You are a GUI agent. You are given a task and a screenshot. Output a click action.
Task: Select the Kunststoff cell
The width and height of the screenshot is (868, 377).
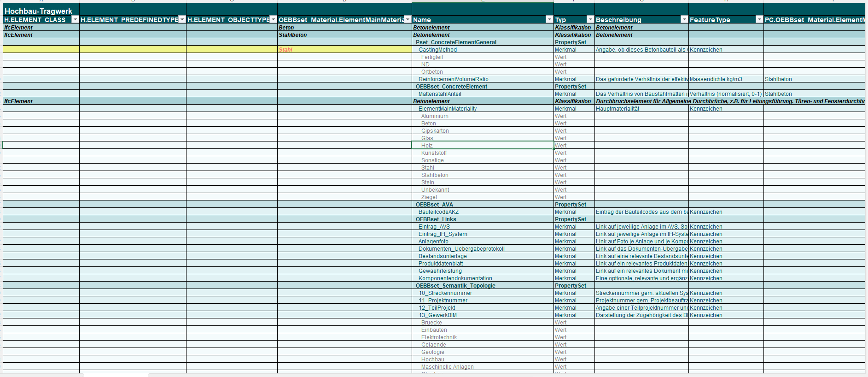click(x=483, y=153)
